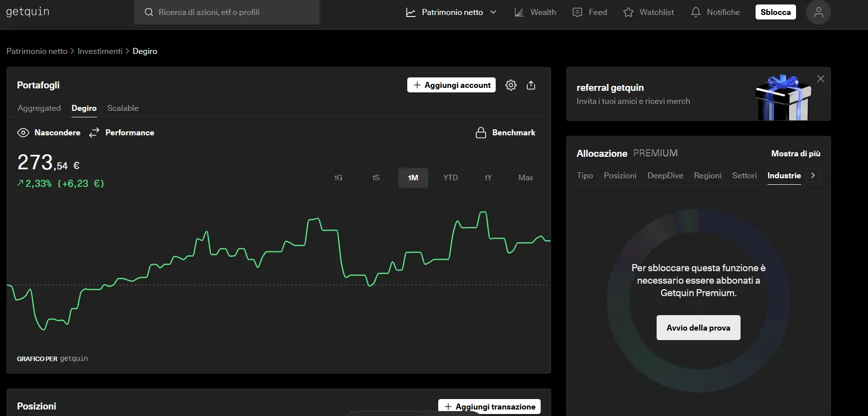Click Mostra di più in Allocazione
868x416 pixels.
[x=796, y=153]
